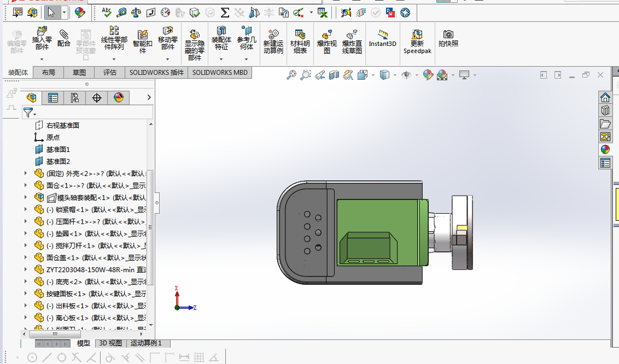Click the Apply Scene icon in view toolbar
Image resolution: width=619 pixels, height=364 pixels.
coord(442,74)
